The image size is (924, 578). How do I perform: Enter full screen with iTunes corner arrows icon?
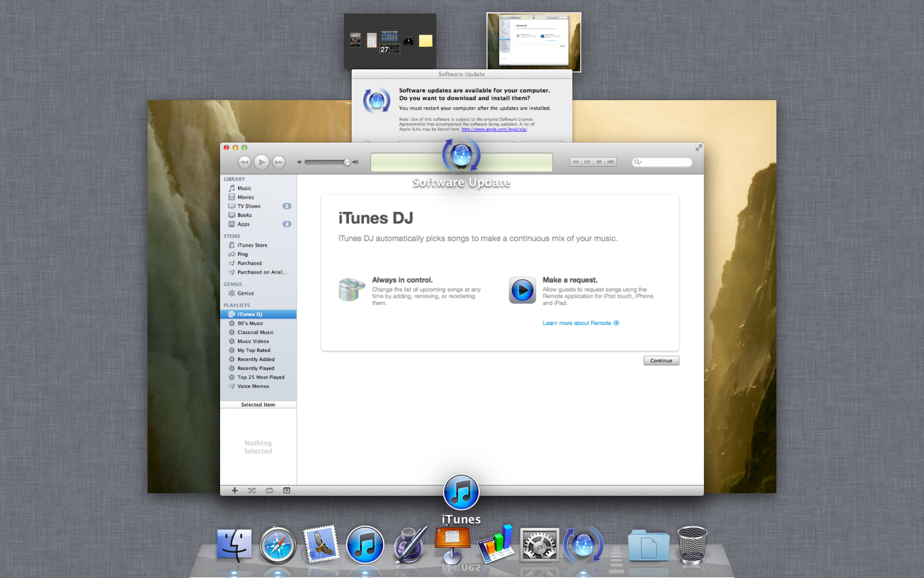tap(698, 148)
